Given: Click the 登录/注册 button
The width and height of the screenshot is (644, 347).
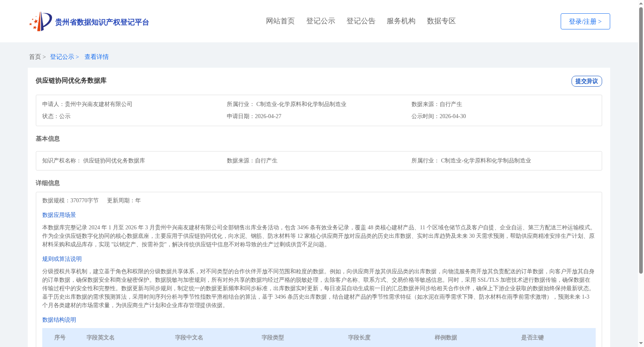Looking at the screenshot, I should [x=585, y=21].
